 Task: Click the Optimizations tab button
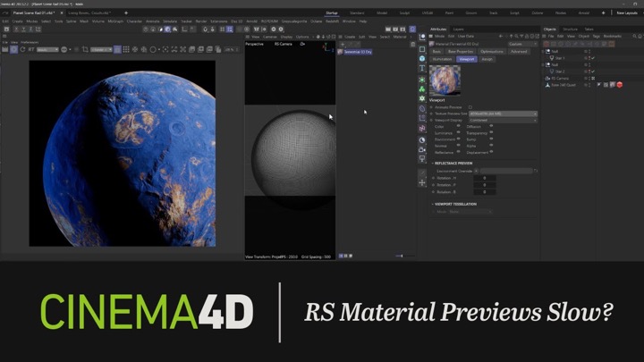[492, 51]
